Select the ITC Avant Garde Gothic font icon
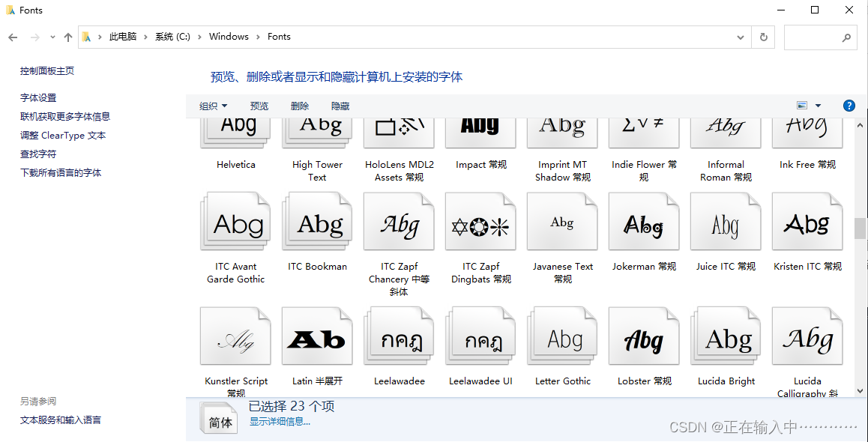868x442 pixels. coord(235,221)
